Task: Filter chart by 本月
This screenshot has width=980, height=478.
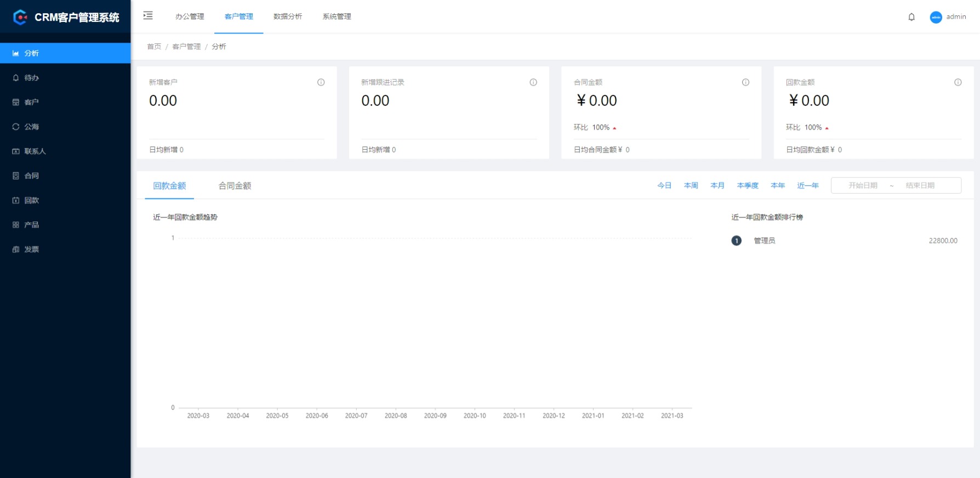Action: [717, 186]
